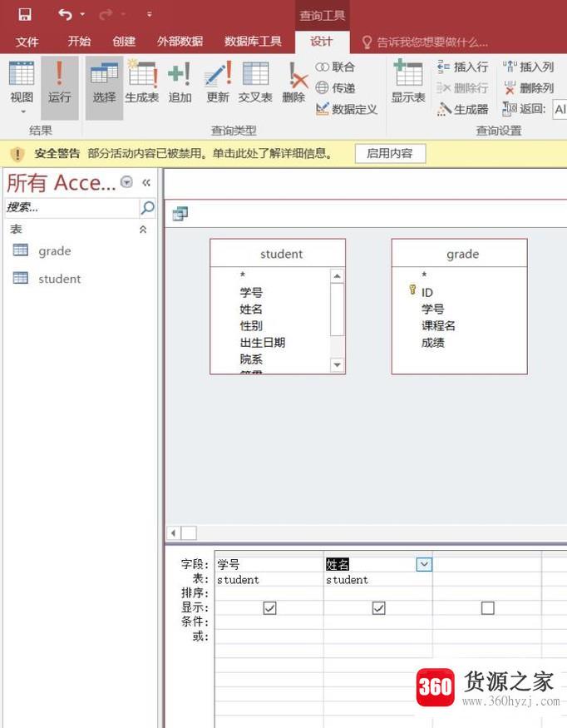Image resolution: width=567 pixels, height=728 pixels.
Task: Click the security warning shield icon
Action: click(17, 154)
